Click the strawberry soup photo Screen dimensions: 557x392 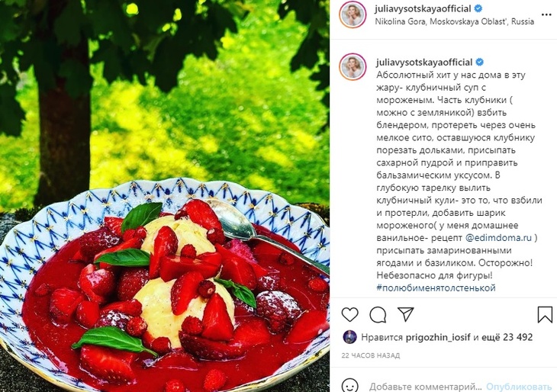(x=165, y=196)
